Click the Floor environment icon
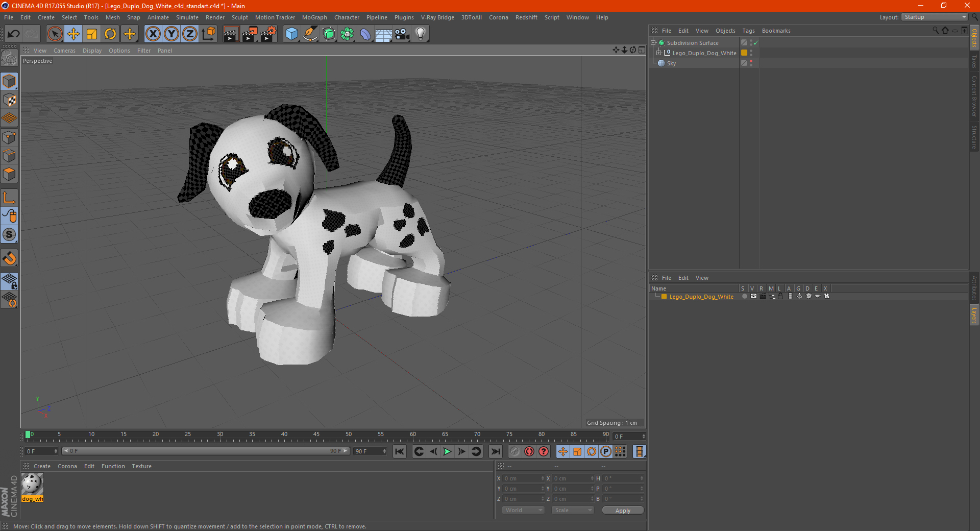The image size is (980, 531). tap(384, 34)
